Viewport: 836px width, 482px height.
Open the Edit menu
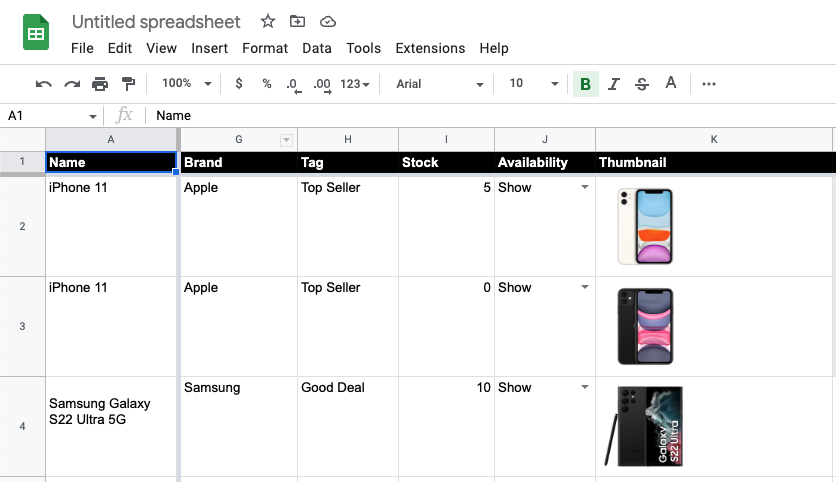click(119, 48)
